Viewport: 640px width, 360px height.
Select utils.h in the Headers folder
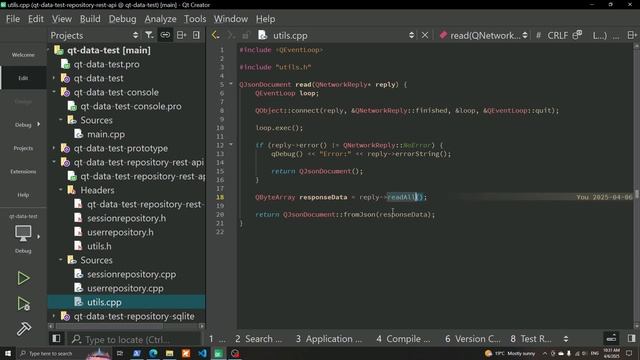tap(99, 246)
